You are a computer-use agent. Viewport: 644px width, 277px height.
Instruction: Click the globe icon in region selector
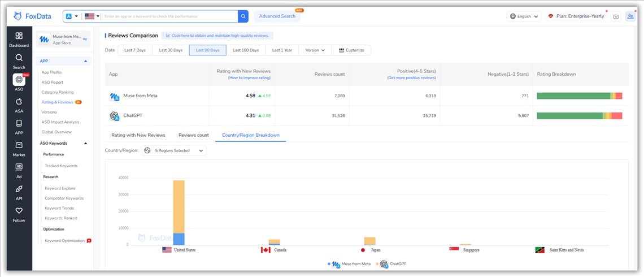[147, 150]
